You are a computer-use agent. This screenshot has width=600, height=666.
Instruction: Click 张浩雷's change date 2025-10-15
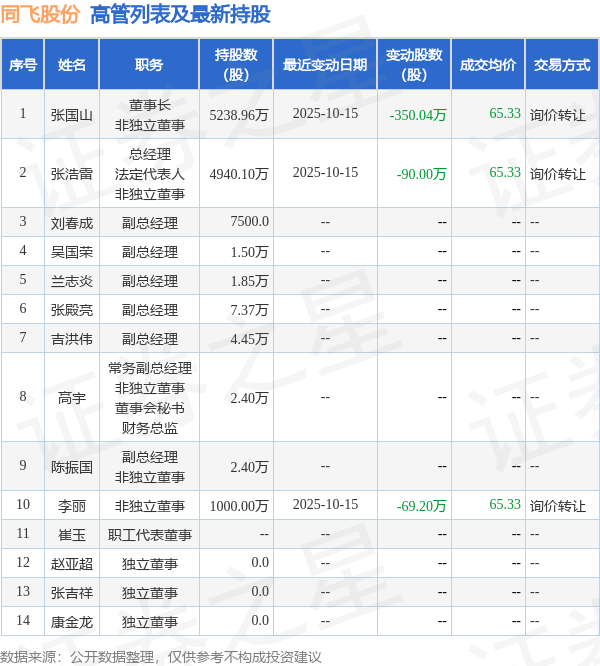pyautogui.click(x=325, y=172)
